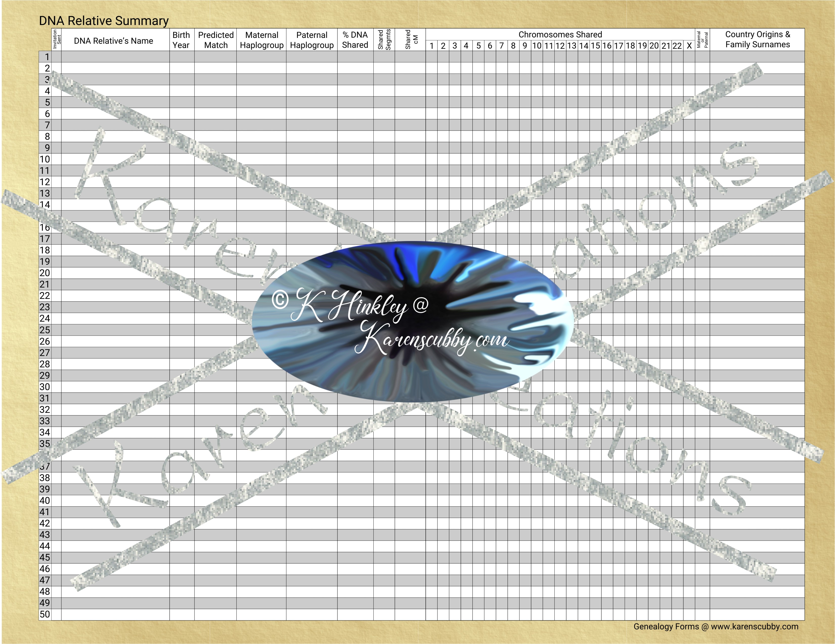This screenshot has height=644, width=835.
Task: Click "Country Origins & Family Surnames" header
Action: pos(757,39)
